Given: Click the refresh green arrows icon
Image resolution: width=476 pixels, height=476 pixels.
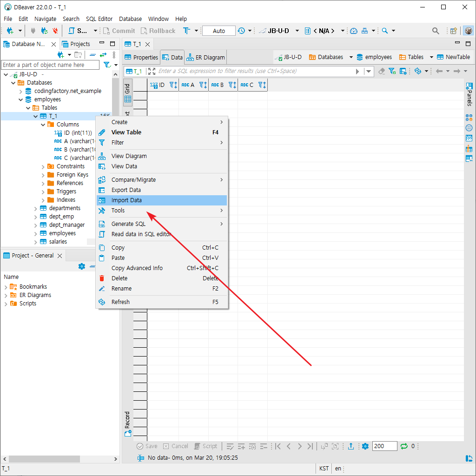Looking at the screenshot, I should coord(404,446).
